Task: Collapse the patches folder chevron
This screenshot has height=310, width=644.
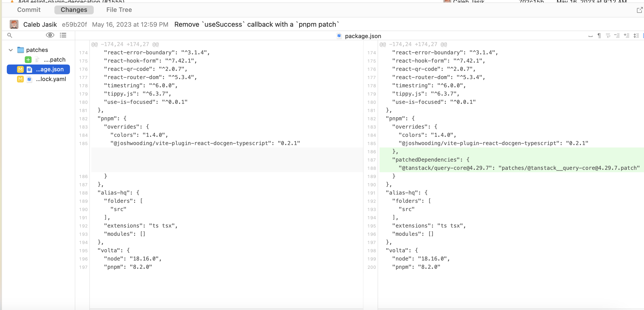Action: 11,50
